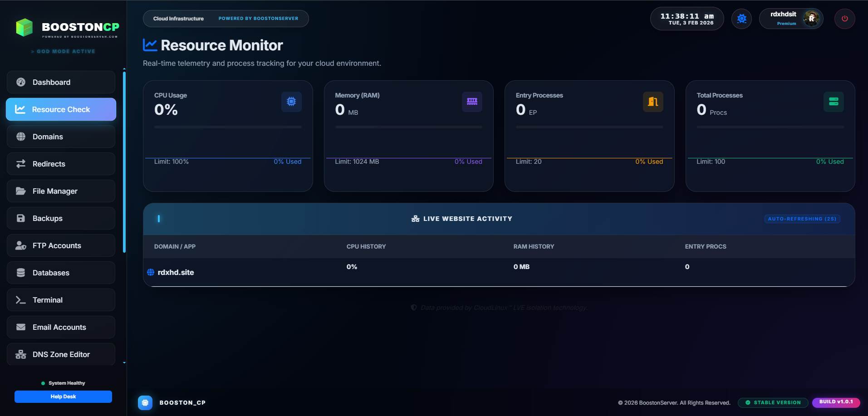The image size is (868, 416).
Task: Select the globe icon beside rdxhd.site
Action: tap(150, 272)
